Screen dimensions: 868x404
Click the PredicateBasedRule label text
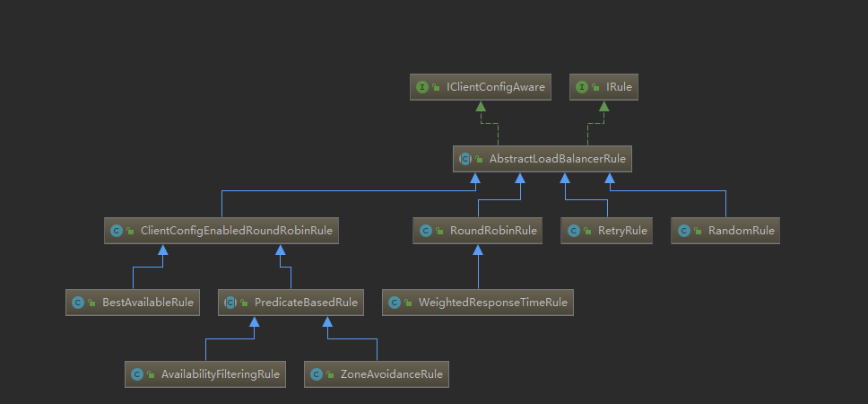click(306, 303)
